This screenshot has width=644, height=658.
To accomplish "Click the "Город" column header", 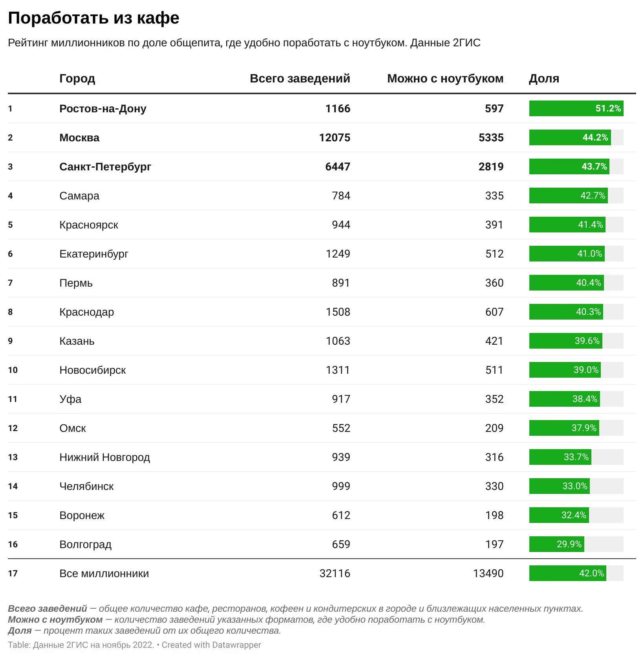I will pos(77,79).
